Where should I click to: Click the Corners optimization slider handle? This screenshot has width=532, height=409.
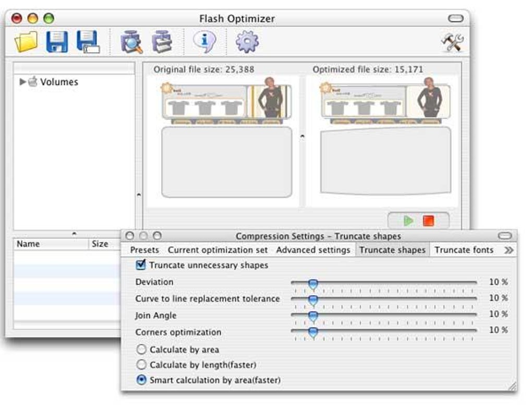coord(313,332)
